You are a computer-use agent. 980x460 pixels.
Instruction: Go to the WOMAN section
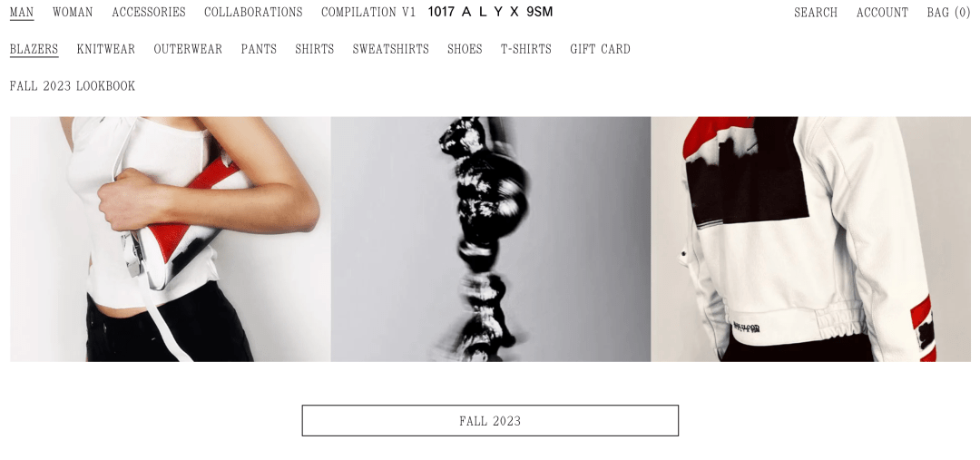coord(73,13)
